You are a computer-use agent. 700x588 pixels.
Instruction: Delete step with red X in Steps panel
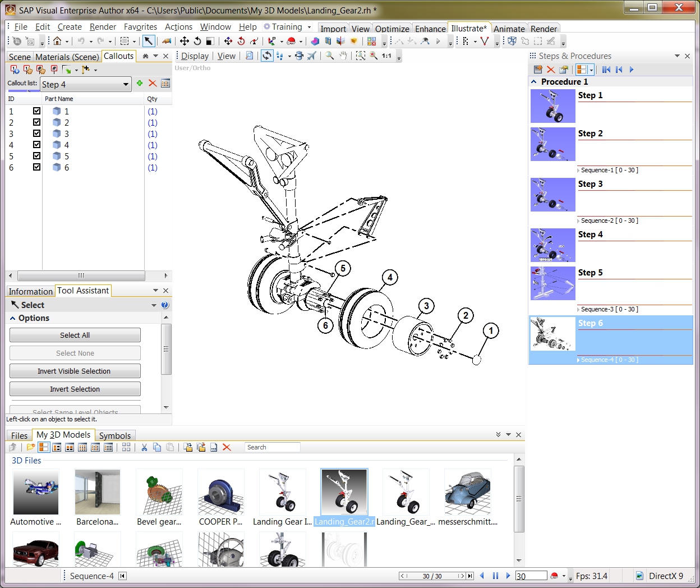coord(551,70)
